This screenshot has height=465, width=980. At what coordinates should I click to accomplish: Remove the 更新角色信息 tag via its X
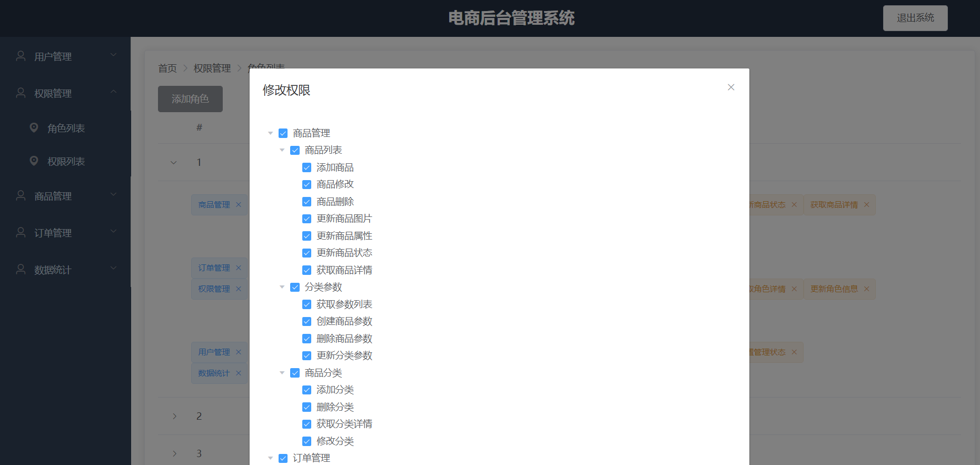[x=867, y=289]
